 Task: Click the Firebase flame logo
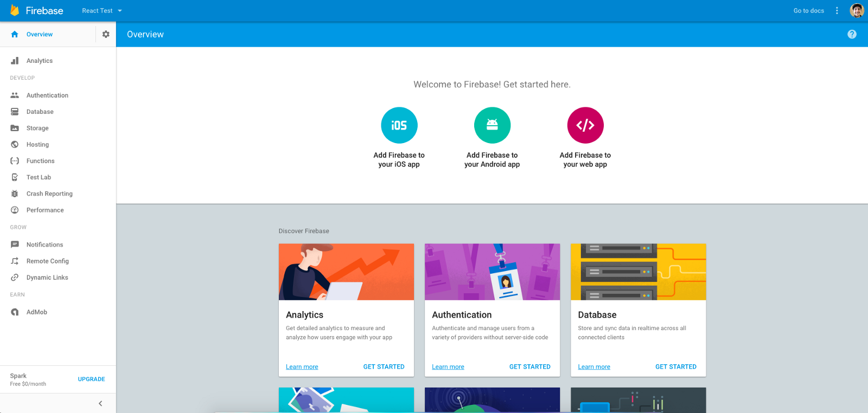[15, 10]
